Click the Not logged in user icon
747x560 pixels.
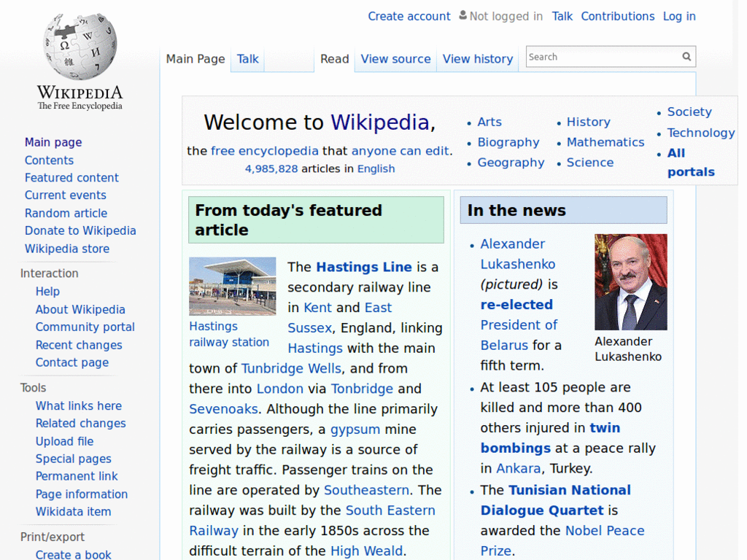(462, 16)
